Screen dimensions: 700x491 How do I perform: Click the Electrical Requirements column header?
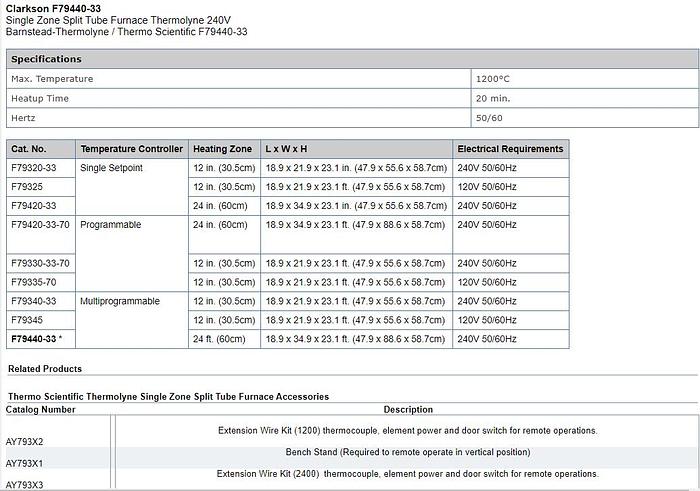[510, 149]
